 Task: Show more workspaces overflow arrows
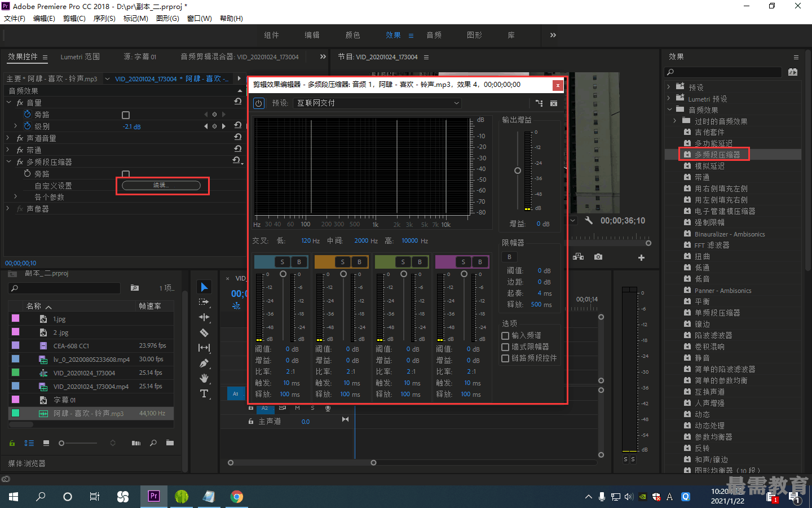click(x=553, y=35)
